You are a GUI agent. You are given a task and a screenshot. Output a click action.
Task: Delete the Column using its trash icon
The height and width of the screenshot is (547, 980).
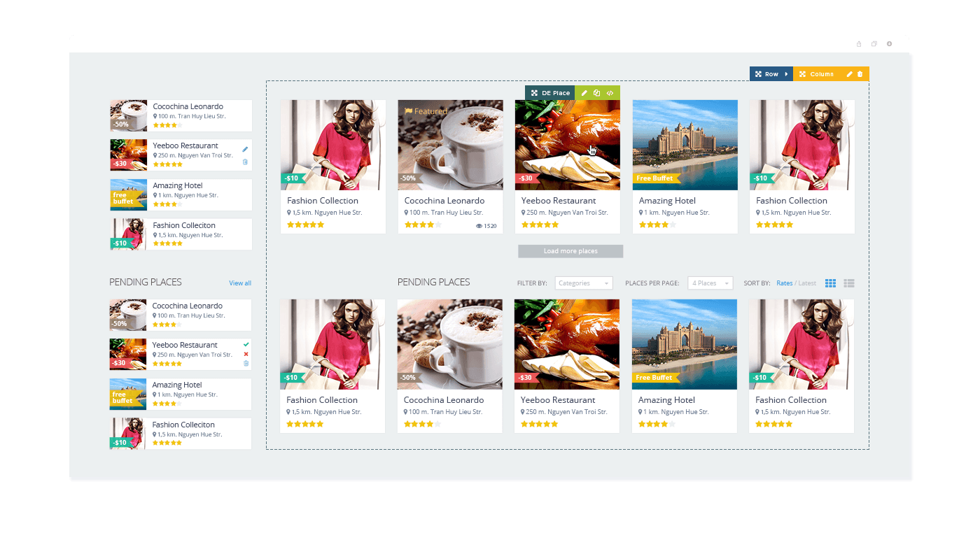(x=860, y=73)
